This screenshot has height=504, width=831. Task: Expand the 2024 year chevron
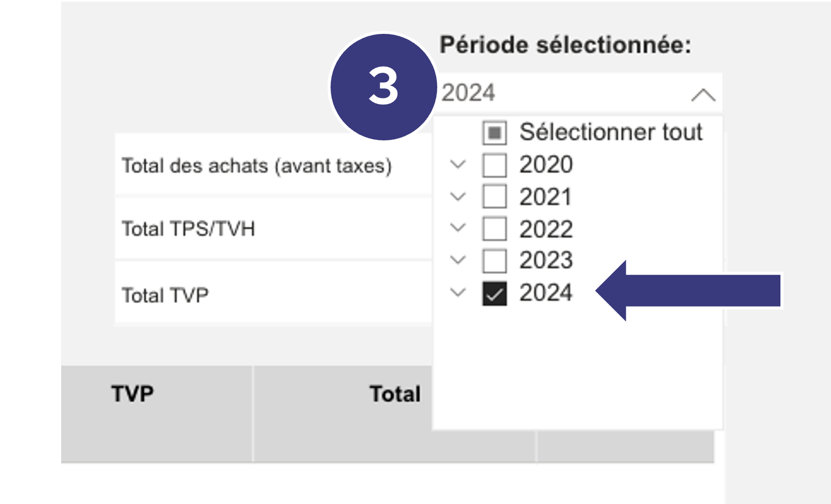(458, 292)
